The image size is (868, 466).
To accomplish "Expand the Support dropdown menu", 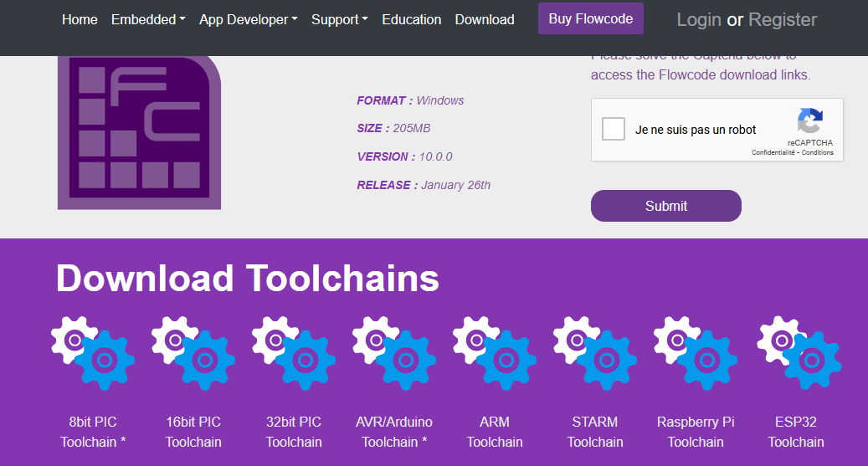I will coord(340,19).
